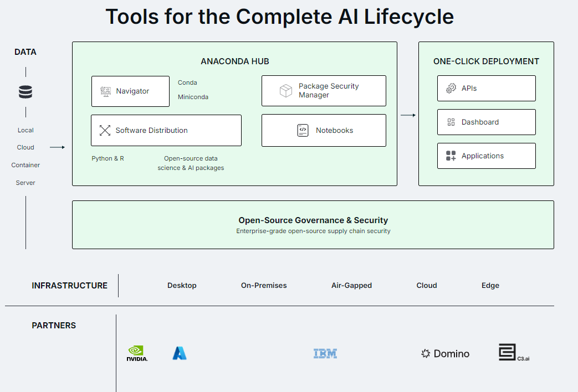Click the Miniconda label
This screenshot has width=578, height=392.
click(193, 97)
